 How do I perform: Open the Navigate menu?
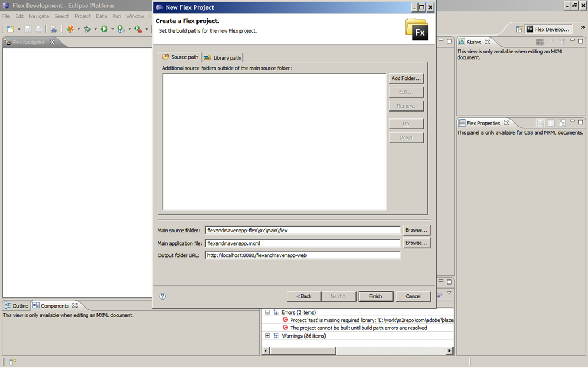click(38, 16)
